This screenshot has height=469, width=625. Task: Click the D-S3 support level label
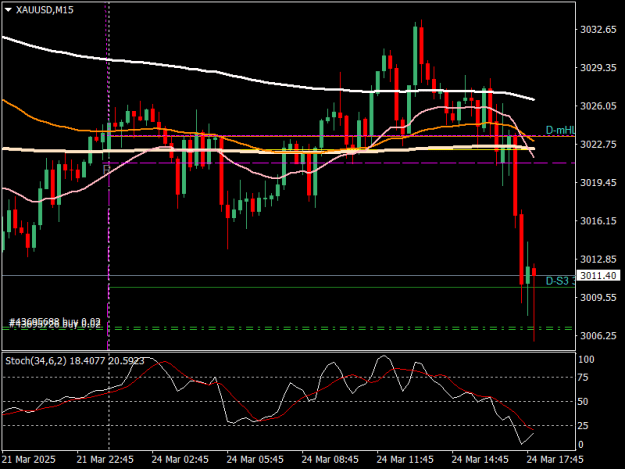(x=560, y=281)
